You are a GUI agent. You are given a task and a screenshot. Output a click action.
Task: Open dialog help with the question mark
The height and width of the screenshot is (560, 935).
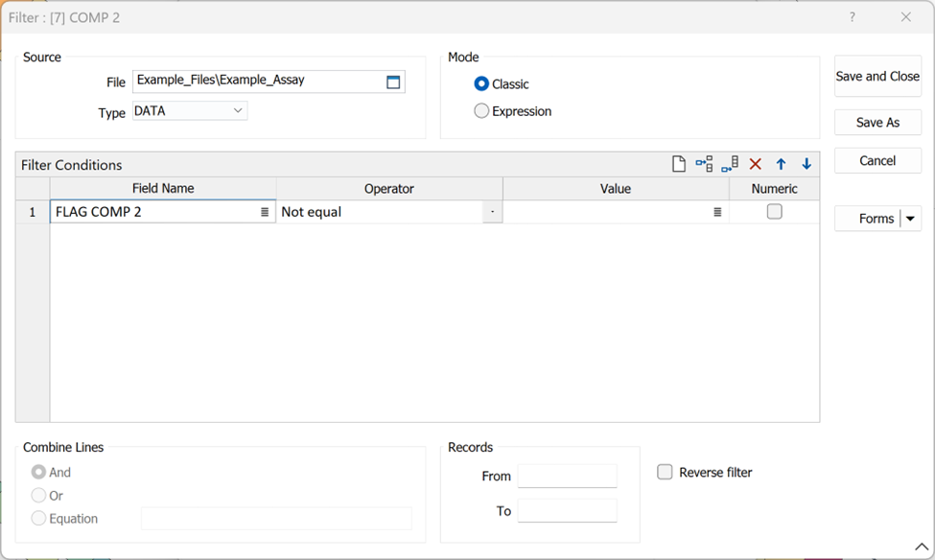(x=853, y=17)
